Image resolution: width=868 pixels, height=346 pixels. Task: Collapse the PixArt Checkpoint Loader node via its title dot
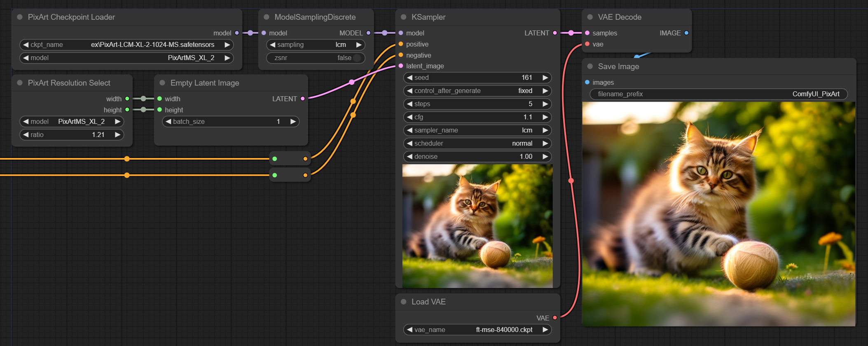(20, 17)
